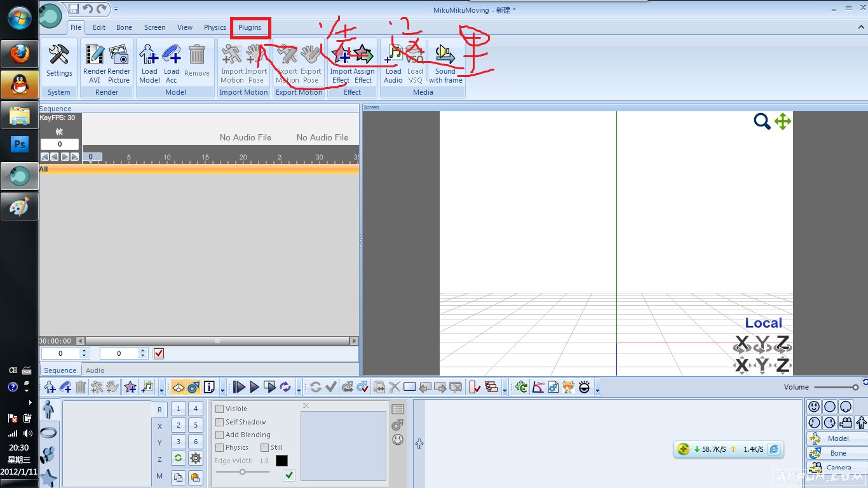Viewport: 868px width, 488px height.
Task: Open Firefox from the Windows taskbar
Action: tap(20, 55)
